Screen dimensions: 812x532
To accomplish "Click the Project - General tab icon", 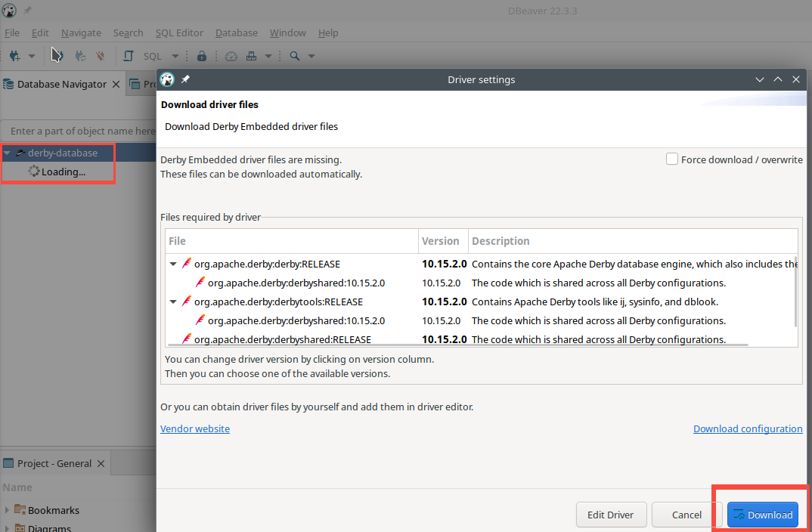I will pyautogui.click(x=8, y=463).
